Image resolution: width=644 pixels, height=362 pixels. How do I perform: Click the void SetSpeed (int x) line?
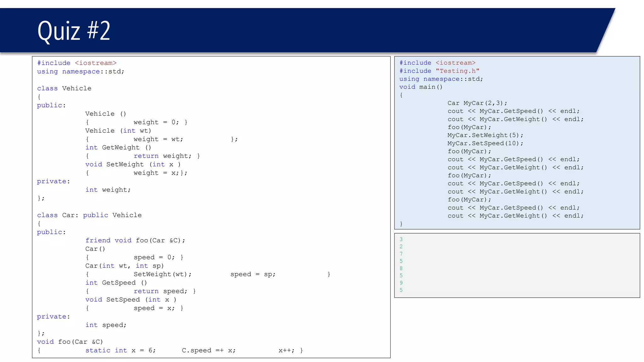[x=130, y=300]
